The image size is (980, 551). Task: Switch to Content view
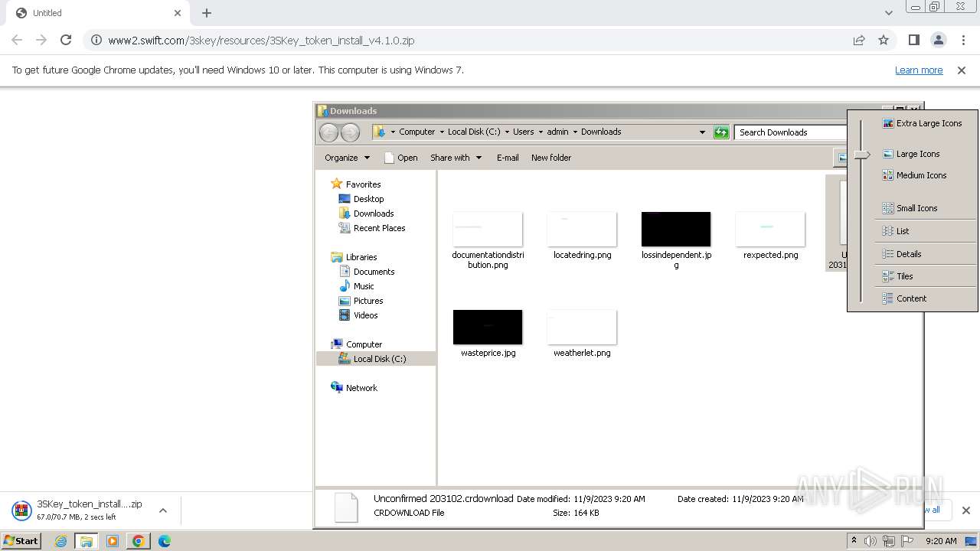tap(904, 298)
